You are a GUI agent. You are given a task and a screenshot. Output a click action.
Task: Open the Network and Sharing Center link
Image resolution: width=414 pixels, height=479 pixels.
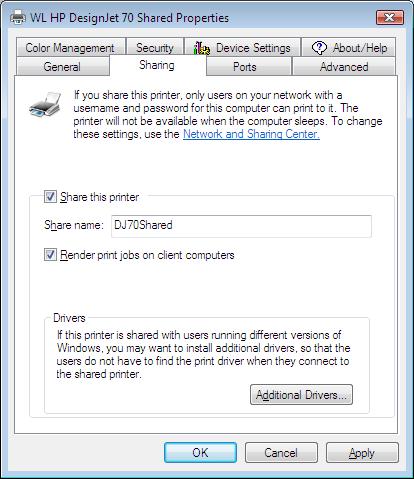pos(251,134)
